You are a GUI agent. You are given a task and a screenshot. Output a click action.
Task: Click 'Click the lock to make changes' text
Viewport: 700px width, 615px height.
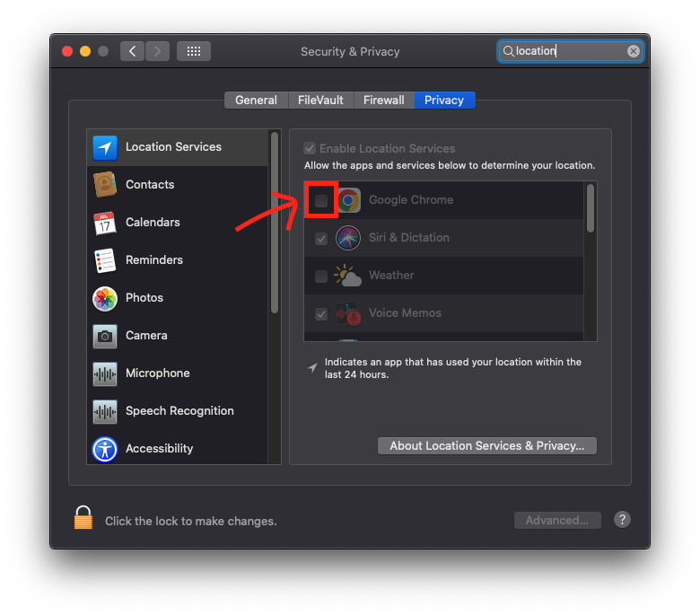(x=191, y=522)
